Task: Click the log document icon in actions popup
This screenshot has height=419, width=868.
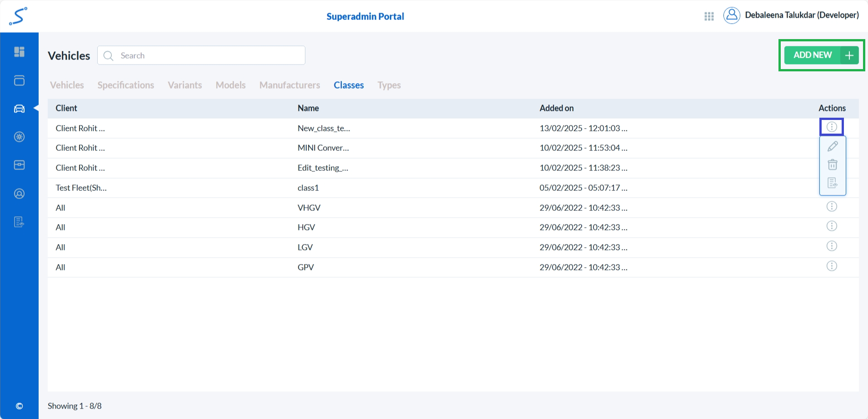Action: pos(832,183)
